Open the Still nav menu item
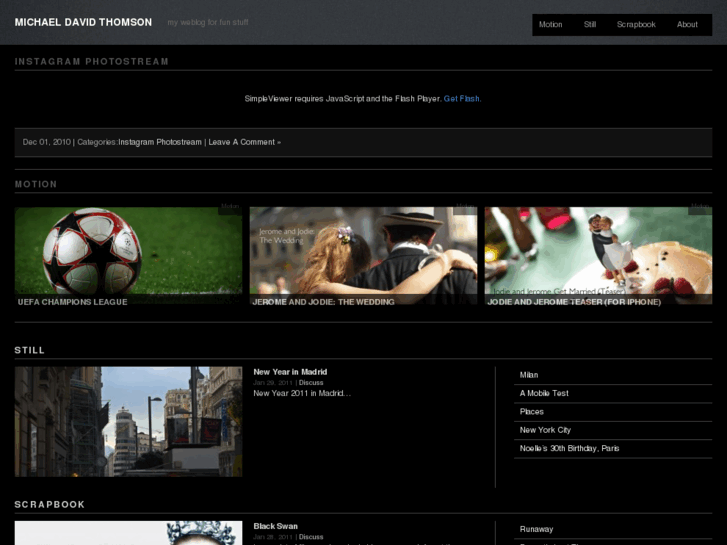 [590, 25]
